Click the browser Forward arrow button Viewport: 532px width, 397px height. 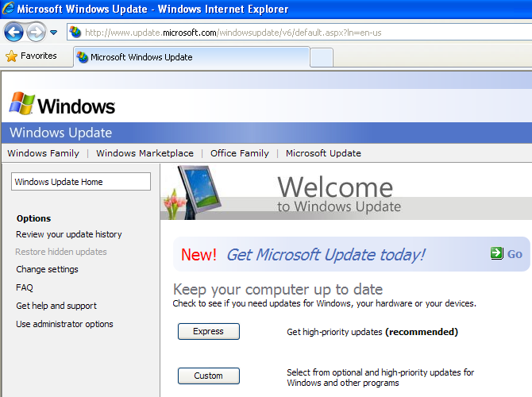36,33
